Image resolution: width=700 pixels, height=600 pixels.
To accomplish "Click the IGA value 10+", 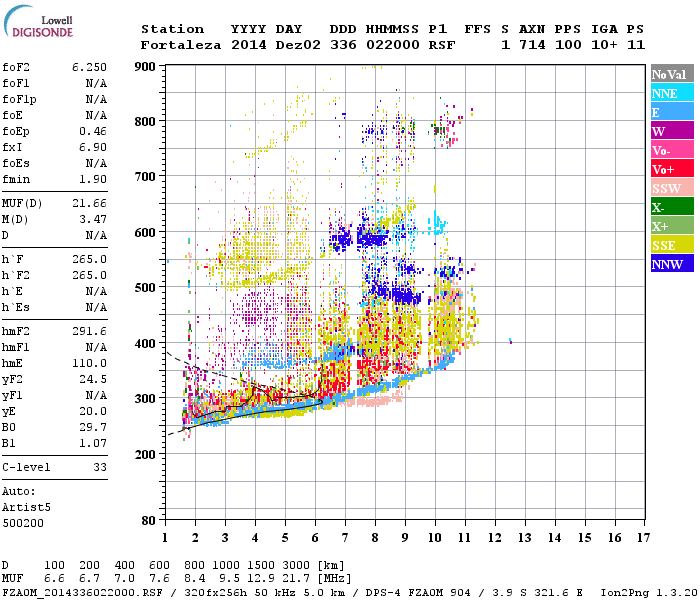I will coord(604,45).
